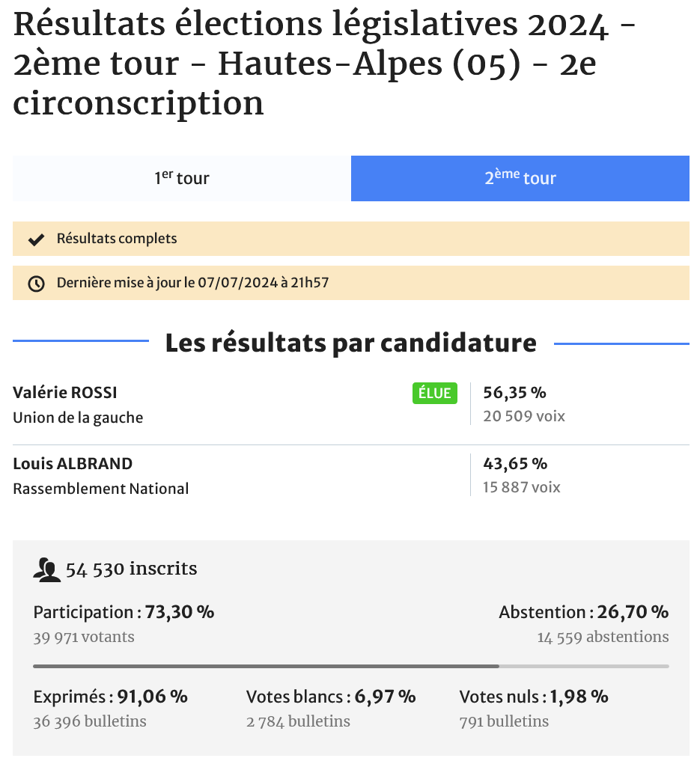
Task: Click candidate name Valérie ROSSI
Action: click(65, 393)
